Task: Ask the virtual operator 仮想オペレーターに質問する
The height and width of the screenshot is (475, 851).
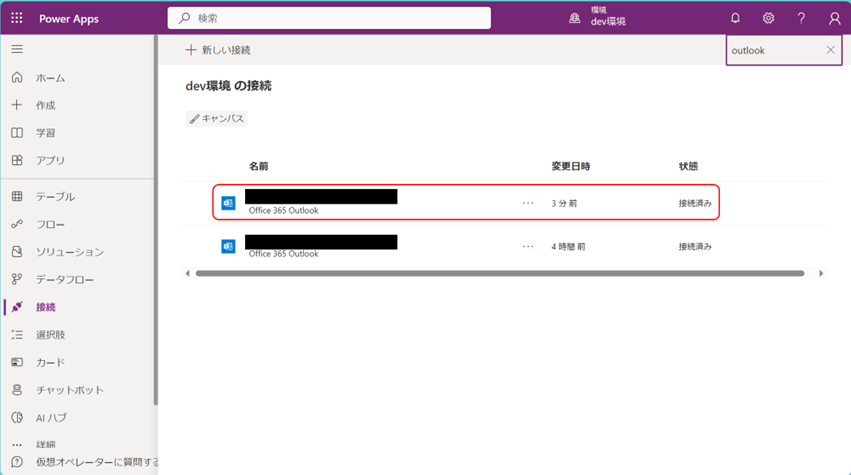Action: [x=97, y=462]
